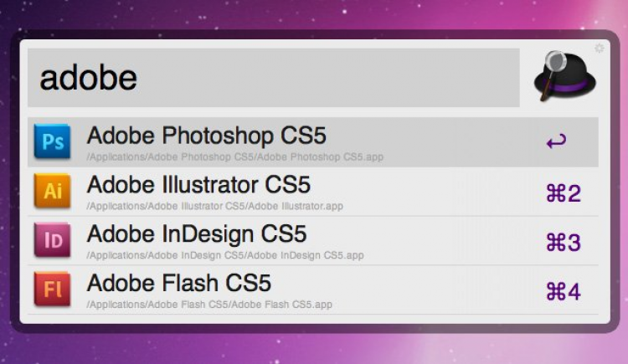Click the Photoshop CS5 application path text
Image resolution: width=628 pixels, height=364 pixels.
coord(234,157)
